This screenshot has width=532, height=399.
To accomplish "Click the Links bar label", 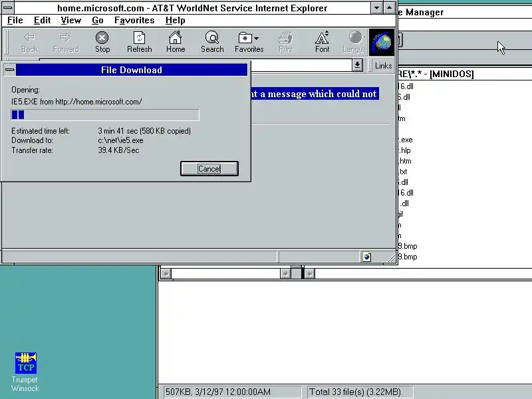I will (x=384, y=65).
